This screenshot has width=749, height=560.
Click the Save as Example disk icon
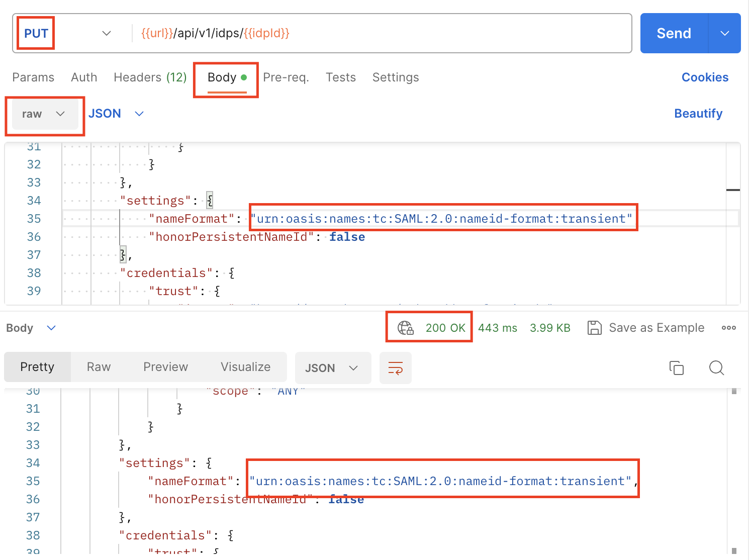(594, 328)
